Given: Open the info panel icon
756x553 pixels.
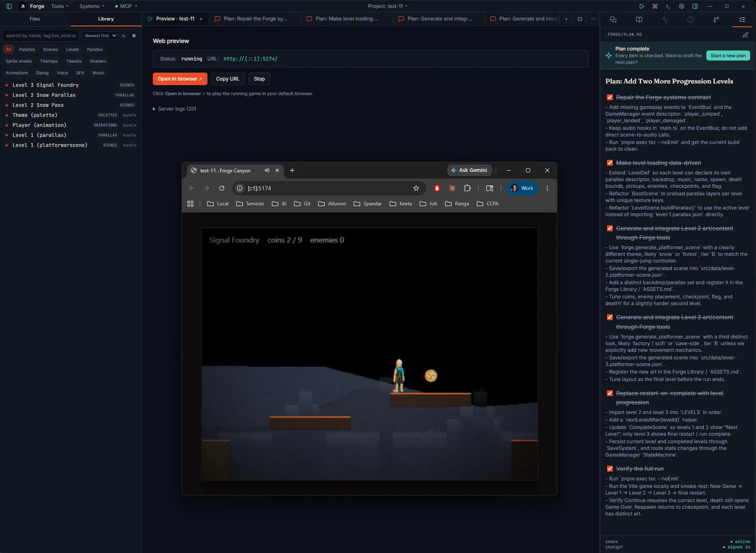Looking at the screenshot, I should point(690,20).
